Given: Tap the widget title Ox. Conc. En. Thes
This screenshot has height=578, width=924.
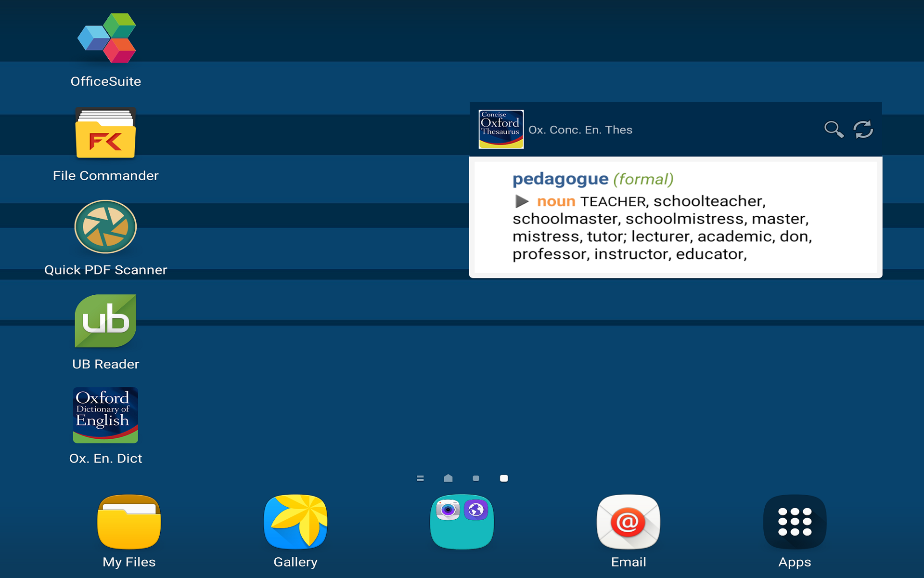Looking at the screenshot, I should tap(580, 129).
